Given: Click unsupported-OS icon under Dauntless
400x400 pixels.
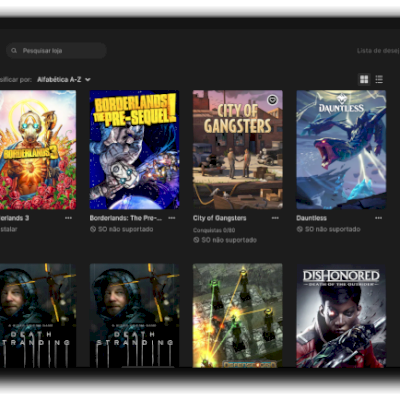Looking at the screenshot, I should point(300,229).
